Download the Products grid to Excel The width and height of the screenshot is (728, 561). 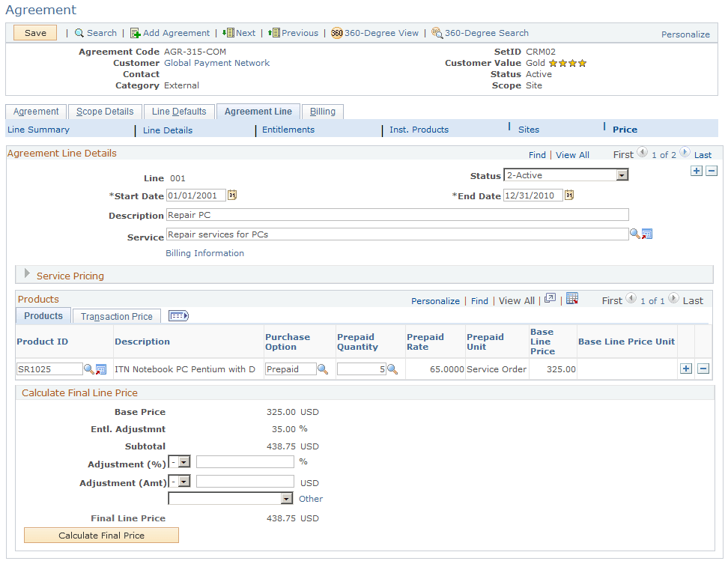click(572, 299)
